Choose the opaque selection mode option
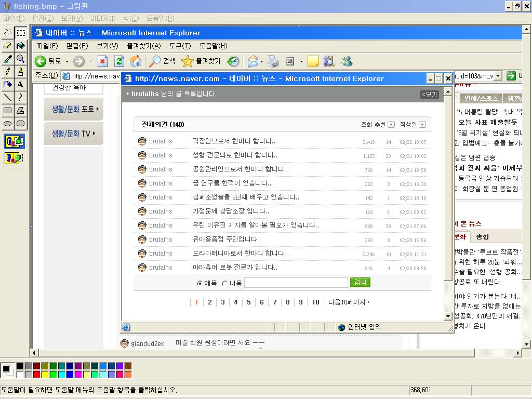The width and height of the screenshot is (532, 399). click(x=14, y=141)
